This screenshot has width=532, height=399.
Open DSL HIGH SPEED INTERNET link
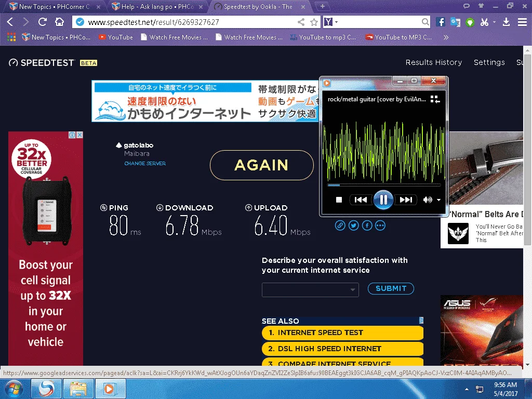(x=342, y=349)
